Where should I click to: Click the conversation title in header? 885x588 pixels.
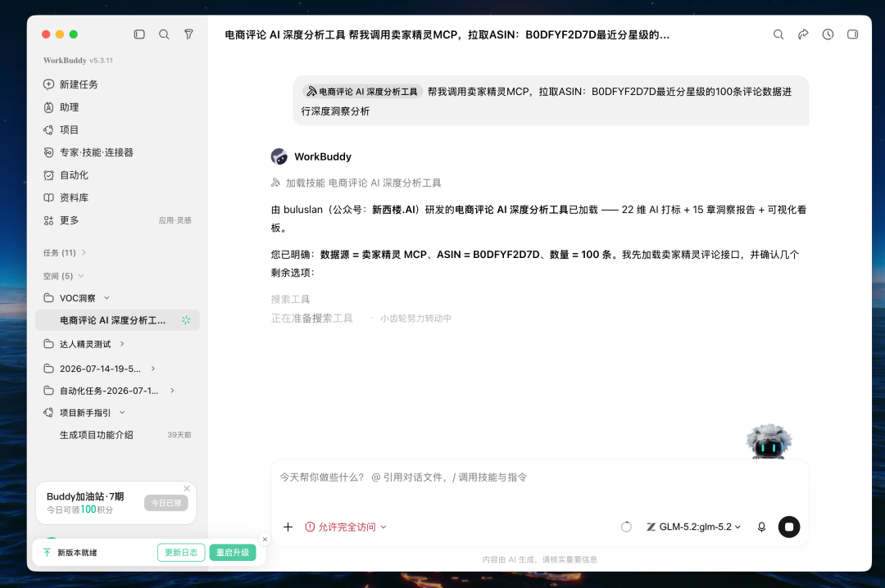[x=447, y=35]
